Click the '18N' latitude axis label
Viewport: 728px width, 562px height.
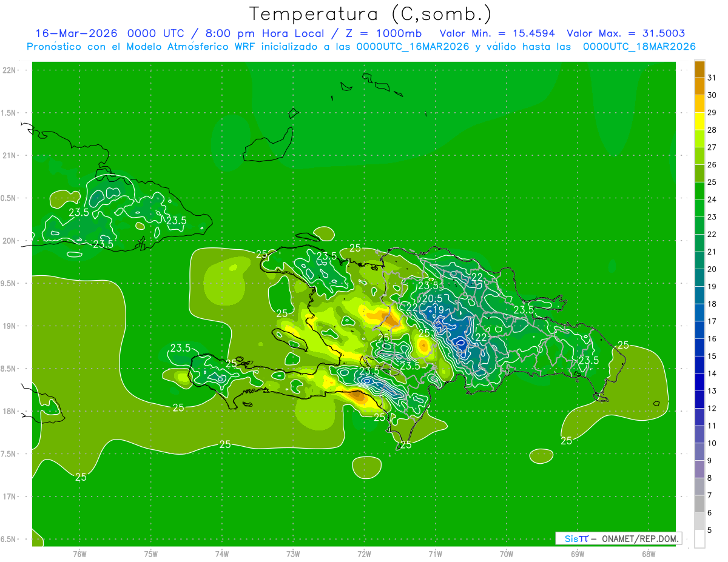pos(9,411)
